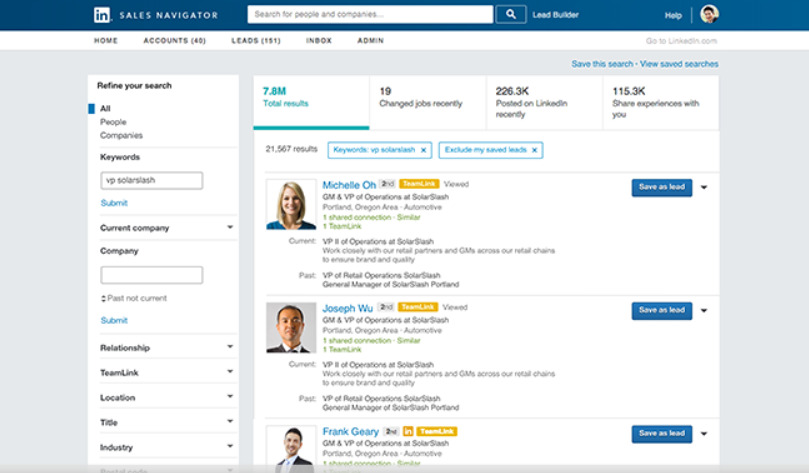This screenshot has height=473, width=809.
Task: Click Go to LinkedIn.com link
Action: pyautogui.click(x=681, y=41)
